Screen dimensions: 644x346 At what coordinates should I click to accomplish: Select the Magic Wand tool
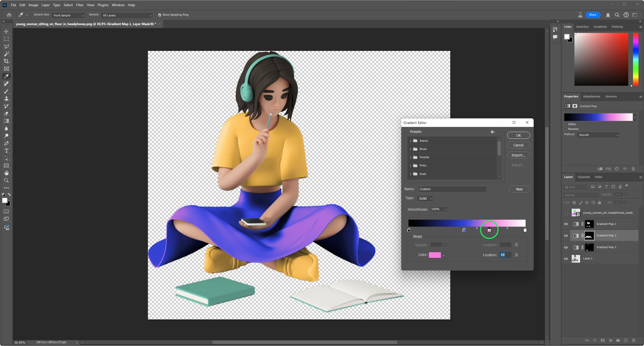click(x=6, y=54)
